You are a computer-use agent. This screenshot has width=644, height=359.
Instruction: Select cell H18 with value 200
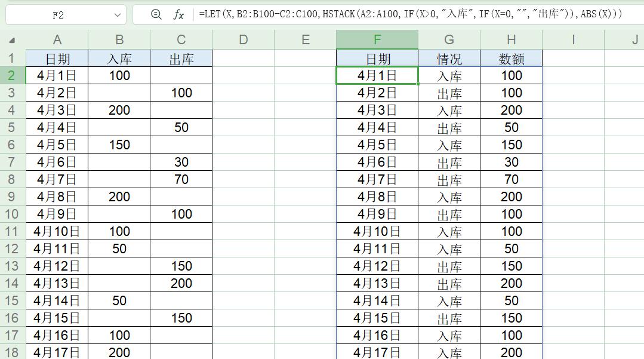(x=511, y=352)
